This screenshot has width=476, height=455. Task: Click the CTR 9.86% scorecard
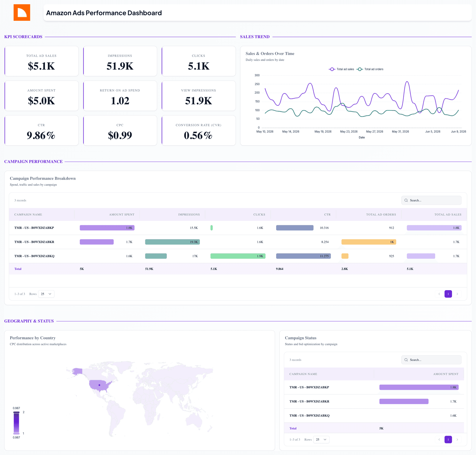41,131
